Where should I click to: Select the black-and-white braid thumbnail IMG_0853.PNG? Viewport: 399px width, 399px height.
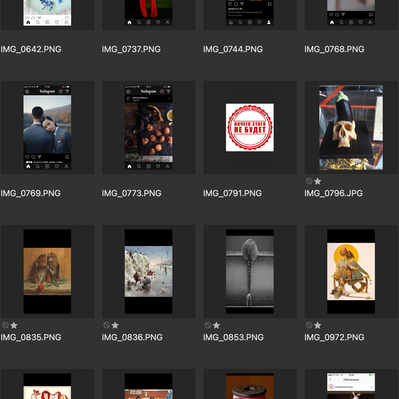(250, 271)
